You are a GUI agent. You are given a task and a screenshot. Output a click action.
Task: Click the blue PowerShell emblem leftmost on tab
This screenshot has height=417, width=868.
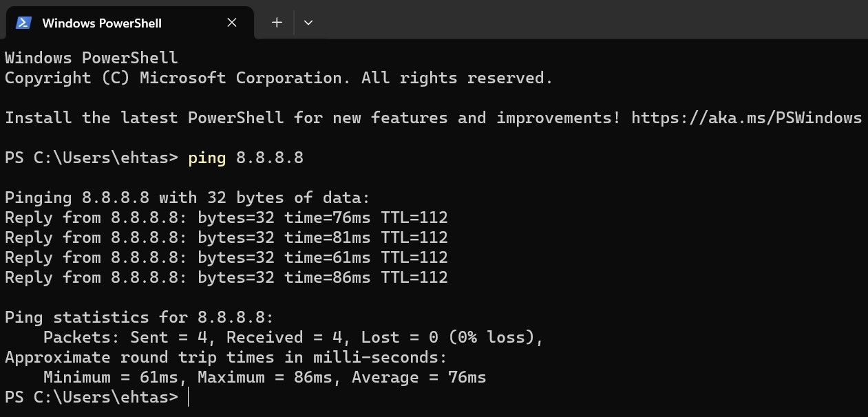[x=23, y=22]
